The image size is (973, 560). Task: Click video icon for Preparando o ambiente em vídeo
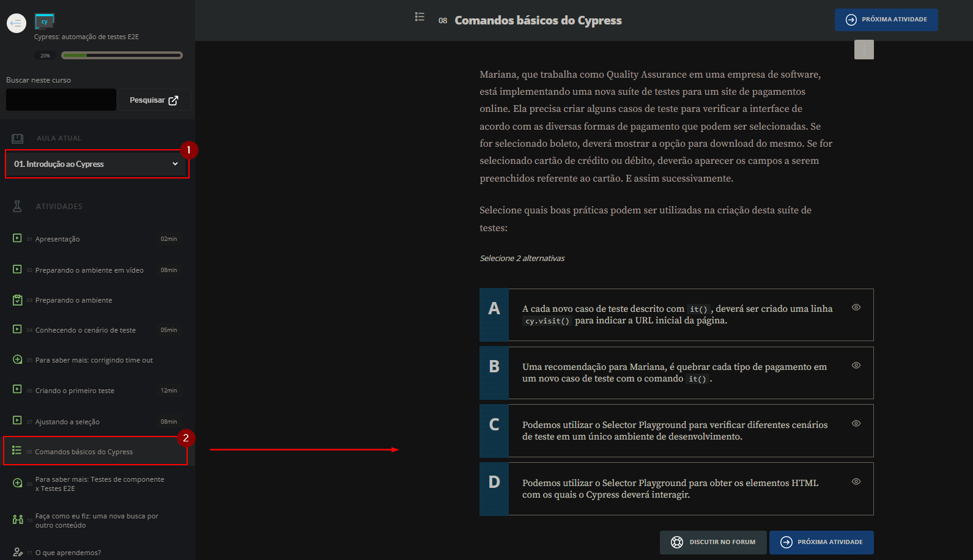[x=17, y=269]
